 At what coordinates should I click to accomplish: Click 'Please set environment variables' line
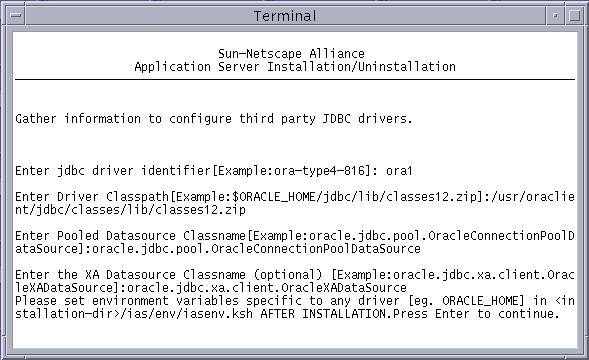[x=295, y=301]
